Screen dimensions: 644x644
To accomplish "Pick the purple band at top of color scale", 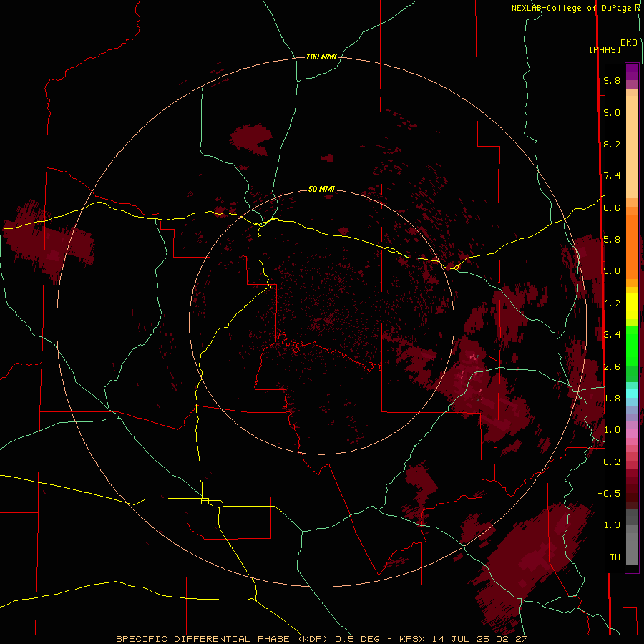I will click(632, 72).
